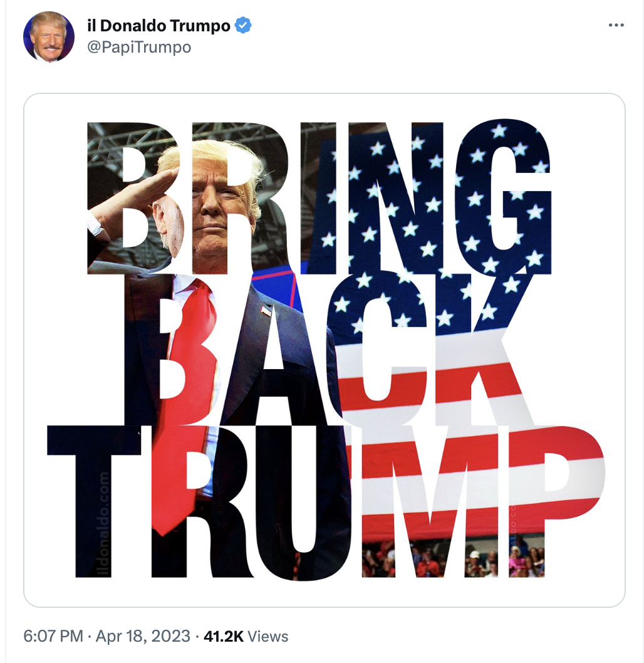The height and width of the screenshot is (663, 644).
Task: Click the crowd inside the letters MP
Action: (x=452, y=558)
